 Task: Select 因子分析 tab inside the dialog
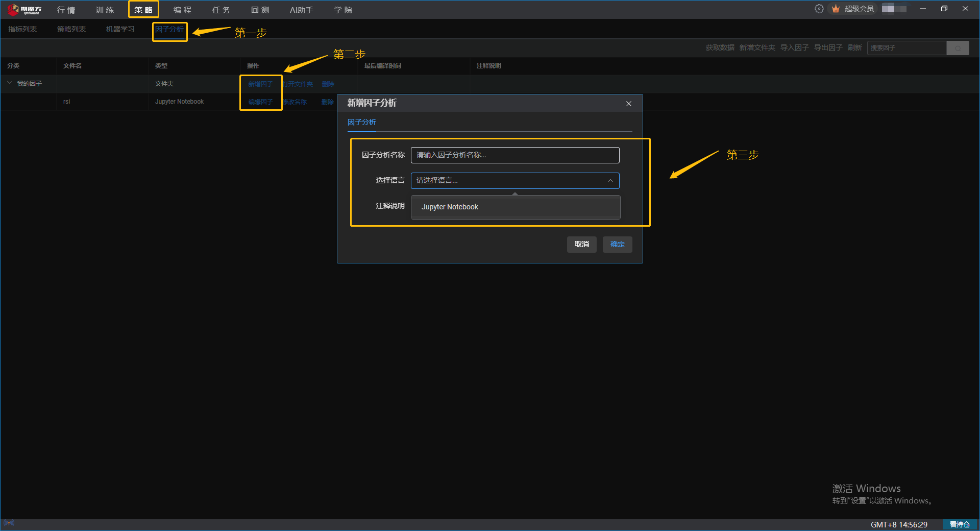tap(362, 123)
